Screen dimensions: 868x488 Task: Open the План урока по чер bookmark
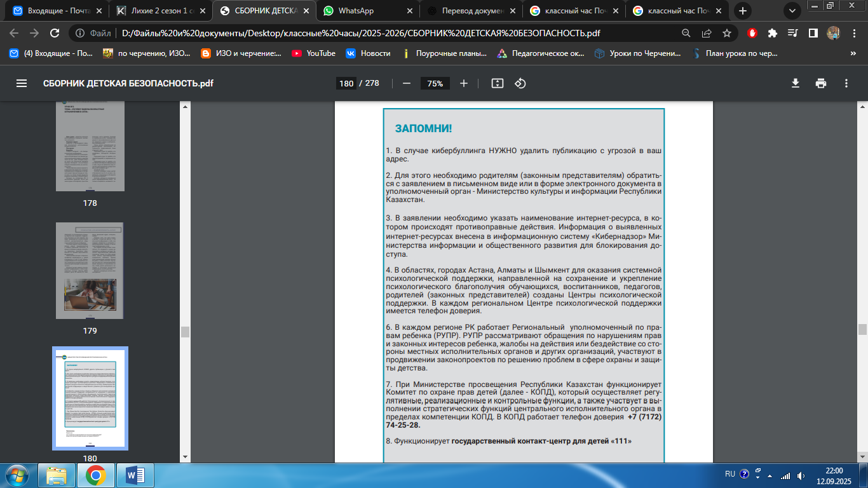click(x=735, y=53)
